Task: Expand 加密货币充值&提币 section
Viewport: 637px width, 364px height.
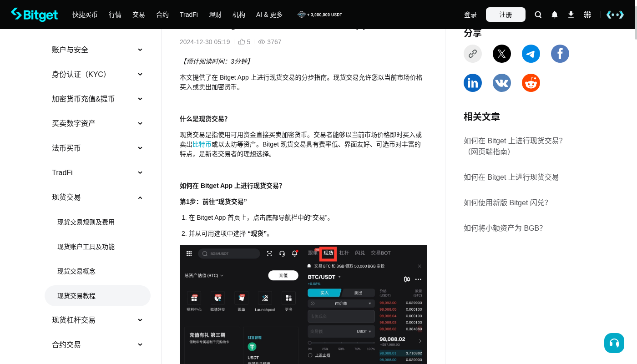Action: [97, 99]
